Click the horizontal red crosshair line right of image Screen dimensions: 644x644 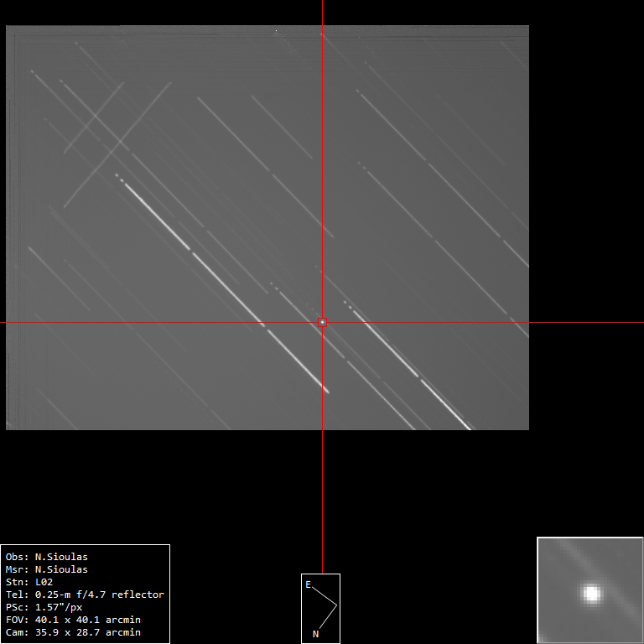pyautogui.click(x=587, y=322)
